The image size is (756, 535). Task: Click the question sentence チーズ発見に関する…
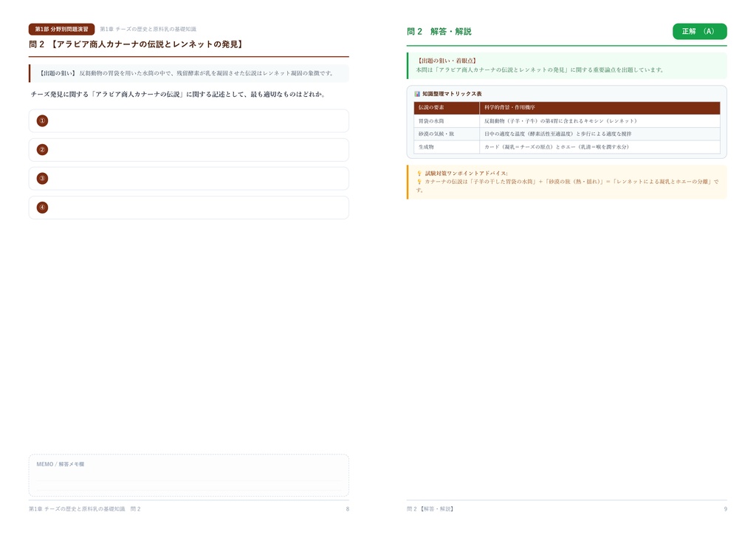[179, 94]
